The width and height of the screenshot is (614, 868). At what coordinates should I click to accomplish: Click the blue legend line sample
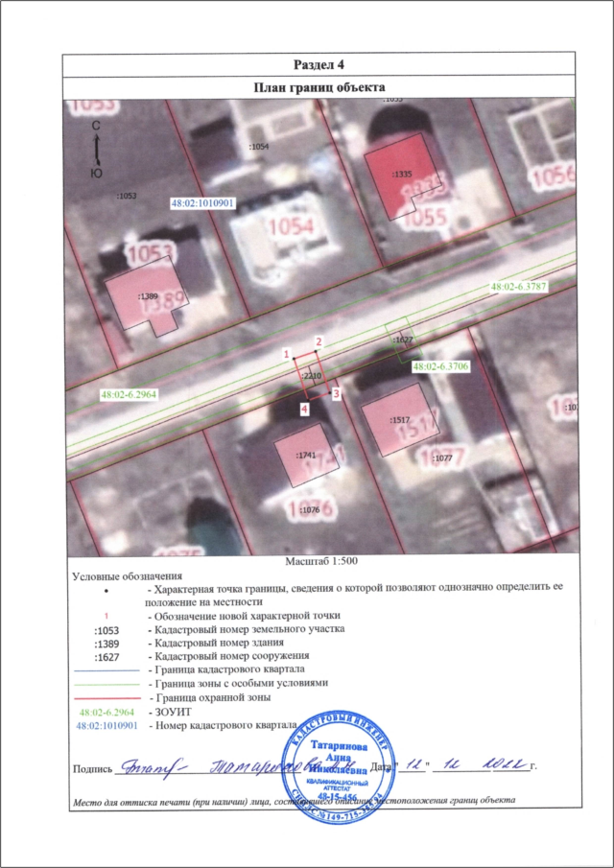coord(106,670)
